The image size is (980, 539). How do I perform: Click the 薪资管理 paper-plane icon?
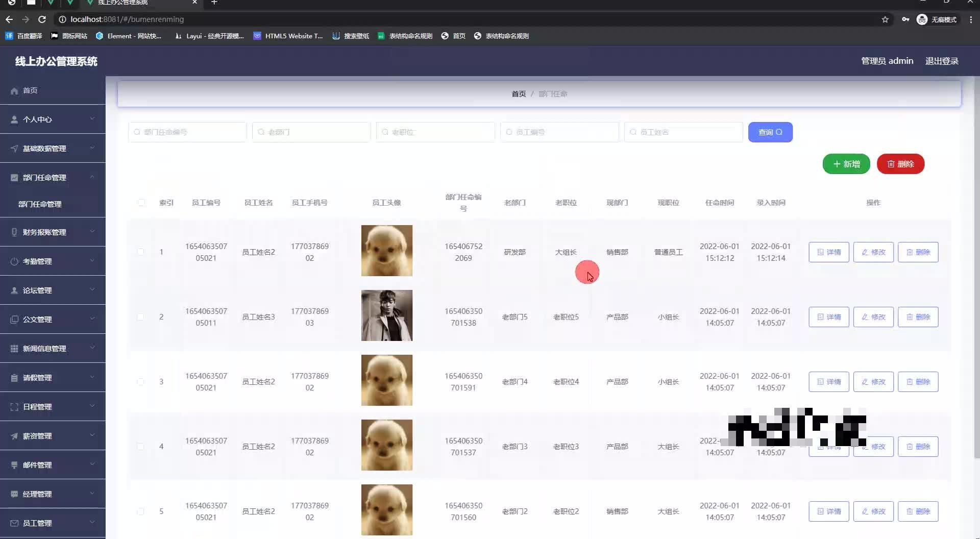(14, 435)
